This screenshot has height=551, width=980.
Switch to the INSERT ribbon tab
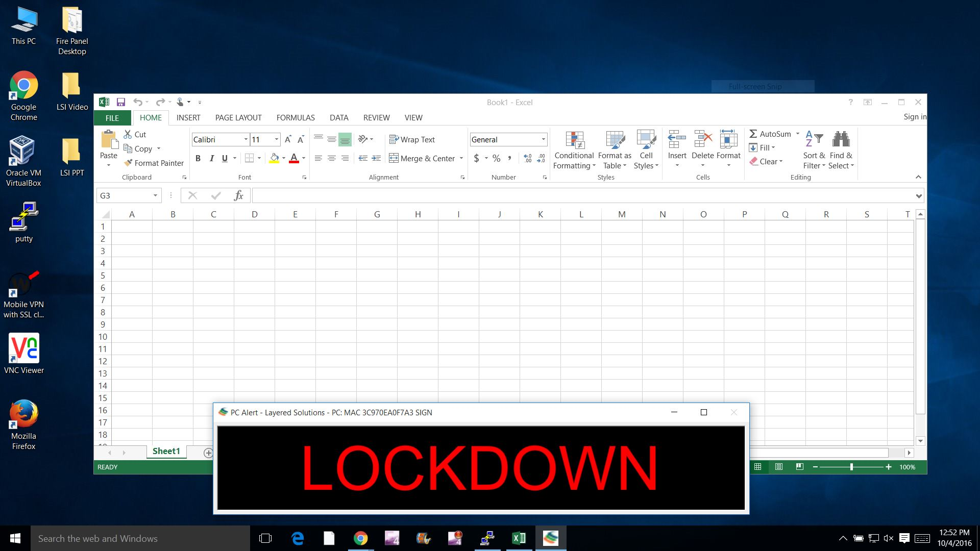pyautogui.click(x=188, y=117)
